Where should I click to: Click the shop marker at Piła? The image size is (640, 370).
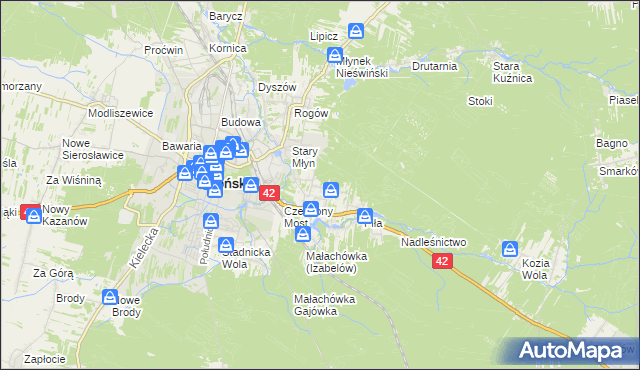coord(364,216)
